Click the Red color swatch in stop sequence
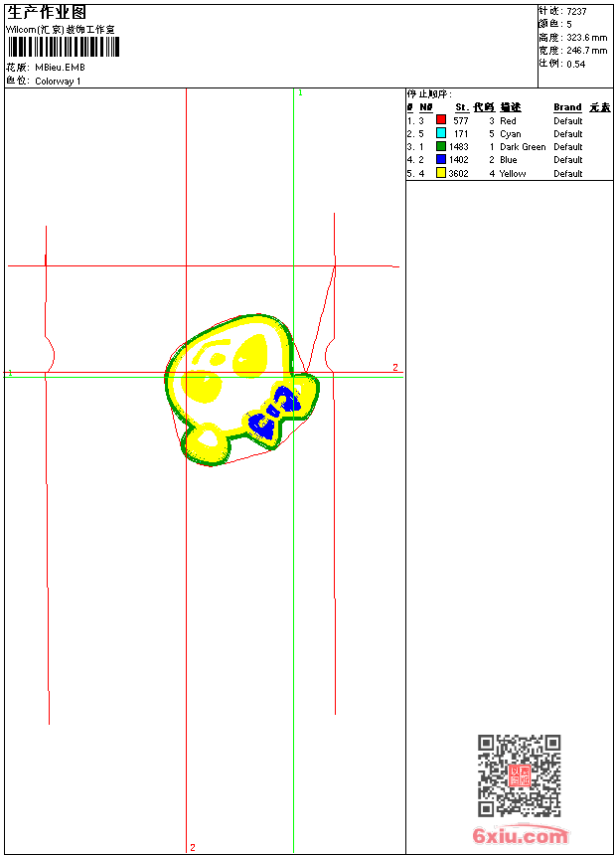Screen dimensions: 616x855 (441, 120)
